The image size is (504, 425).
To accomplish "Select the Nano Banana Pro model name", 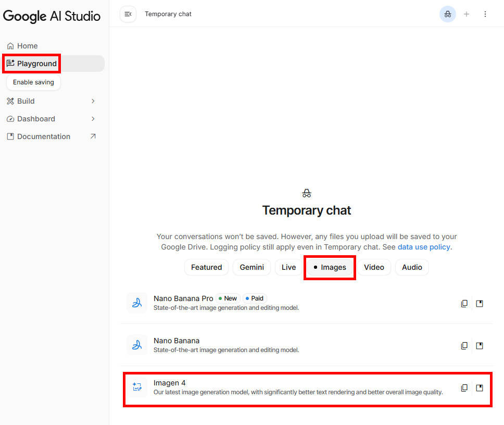I will click(183, 298).
